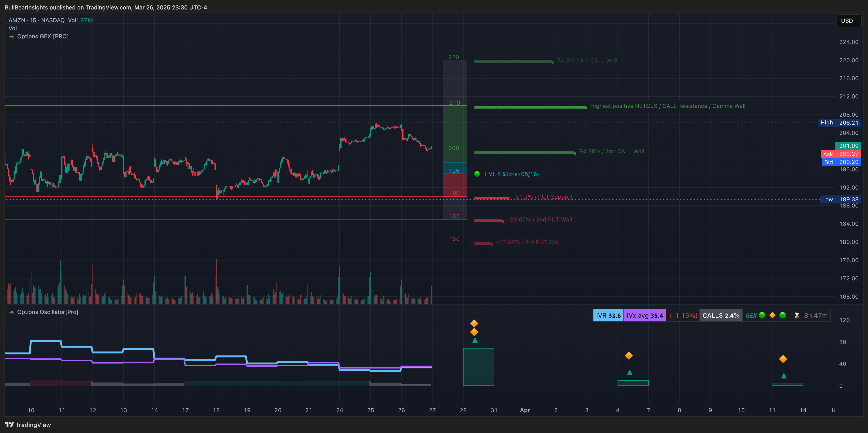Viewport: 868px width, 433px height.
Task: Click the TradingView logo icon
Action: point(9,424)
